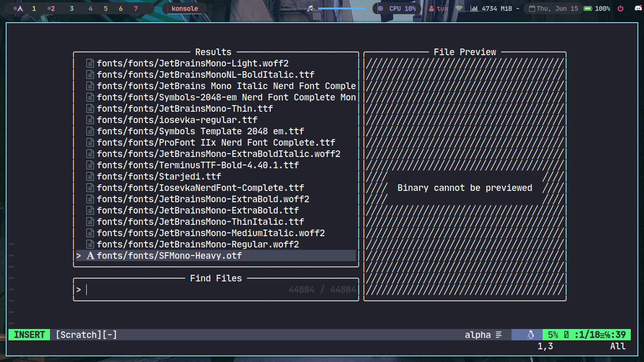Click the file icon for Symbols Template 2048 em.ttf
Image resolution: width=644 pixels, height=362 pixels.
(x=90, y=131)
